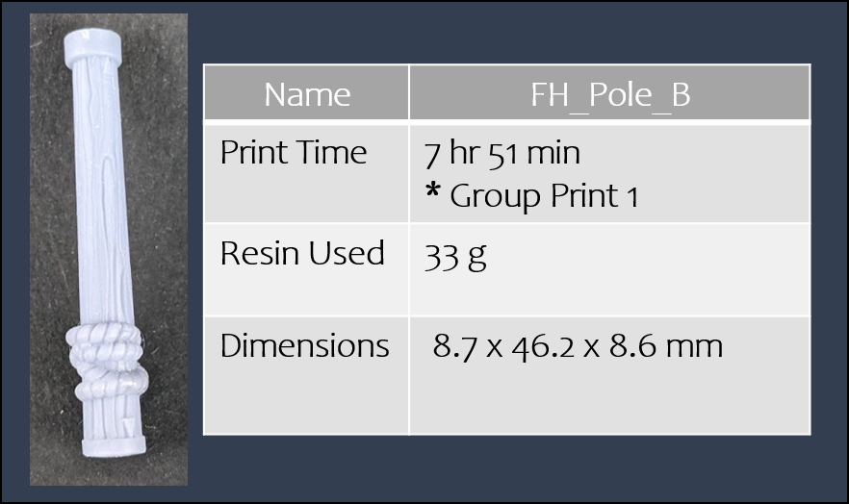Select the Dimensions label cell
This screenshot has height=504, width=849.
pos(306,375)
